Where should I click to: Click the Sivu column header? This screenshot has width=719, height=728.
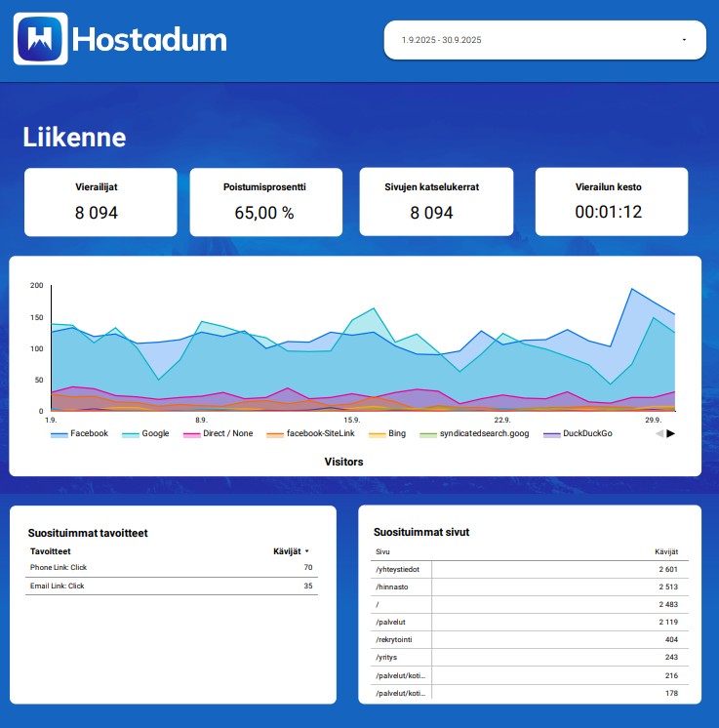[x=382, y=551]
